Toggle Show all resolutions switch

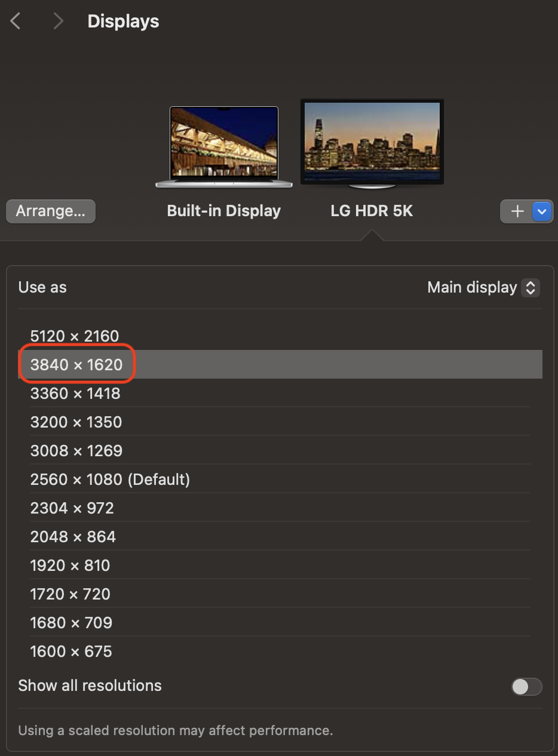pyautogui.click(x=526, y=686)
